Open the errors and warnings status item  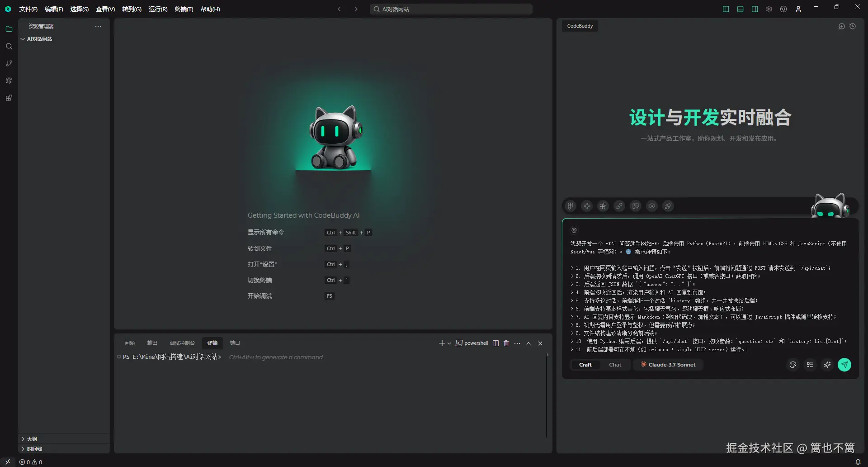(x=31, y=462)
